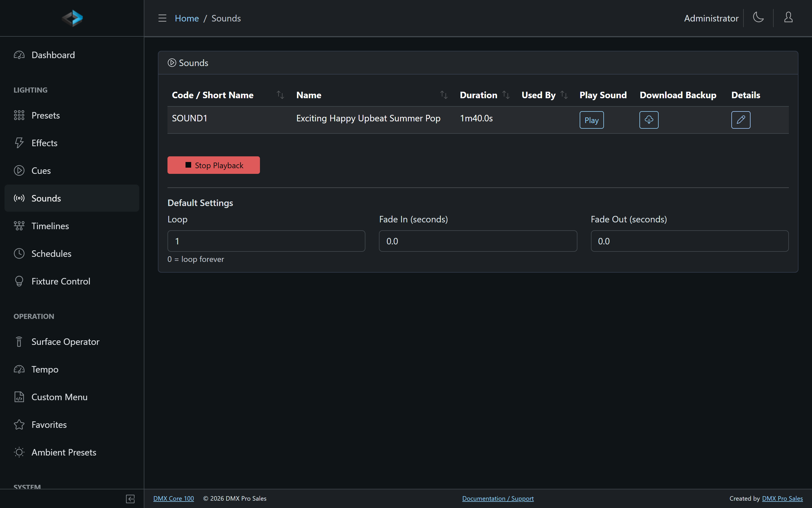Play the SOUND1 sound
The image size is (812, 508).
592,120
